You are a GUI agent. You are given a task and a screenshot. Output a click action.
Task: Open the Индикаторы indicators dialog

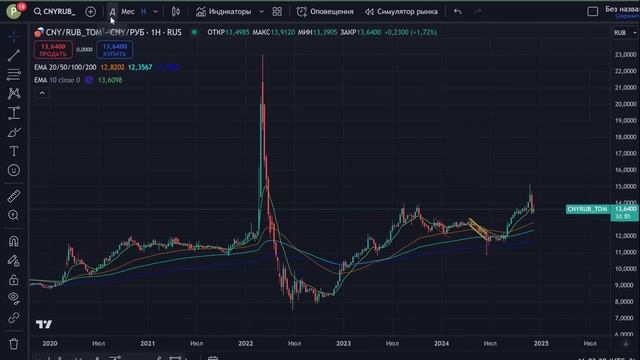[x=224, y=11]
